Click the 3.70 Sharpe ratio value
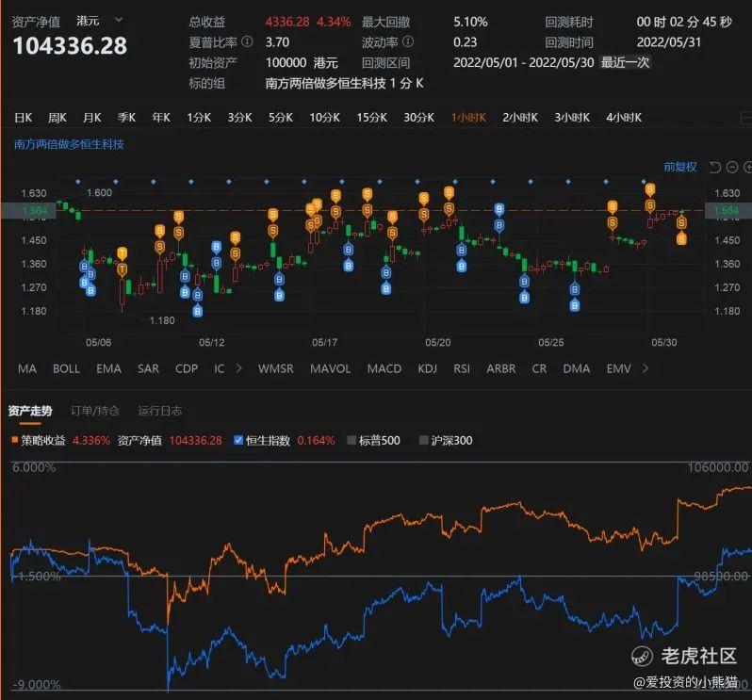The width and height of the screenshot is (752, 700). pos(277,42)
